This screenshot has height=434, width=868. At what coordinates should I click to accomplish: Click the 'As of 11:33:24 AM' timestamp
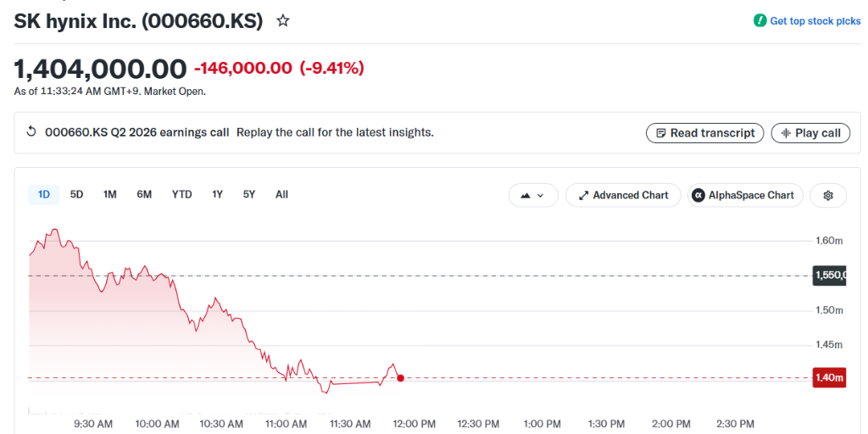pyautogui.click(x=109, y=92)
